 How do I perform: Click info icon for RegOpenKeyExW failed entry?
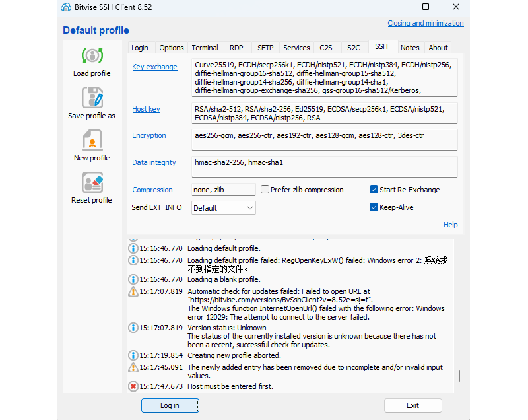133,260
